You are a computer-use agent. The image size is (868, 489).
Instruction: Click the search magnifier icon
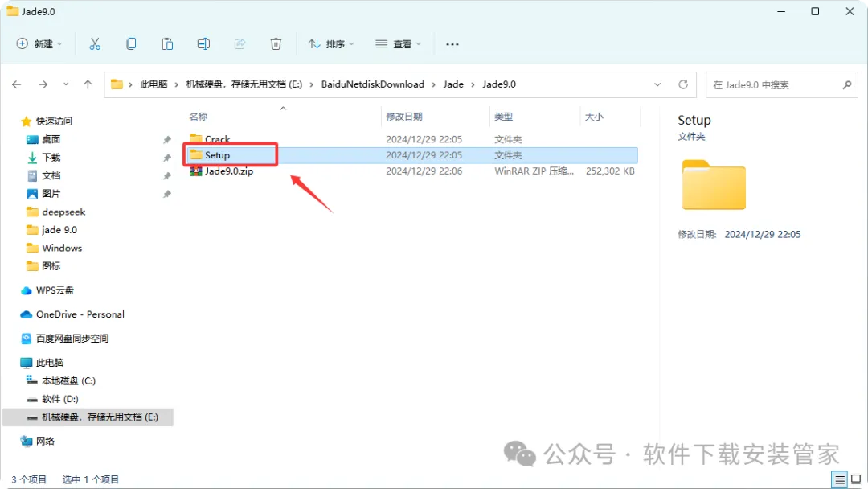pyautogui.click(x=847, y=84)
